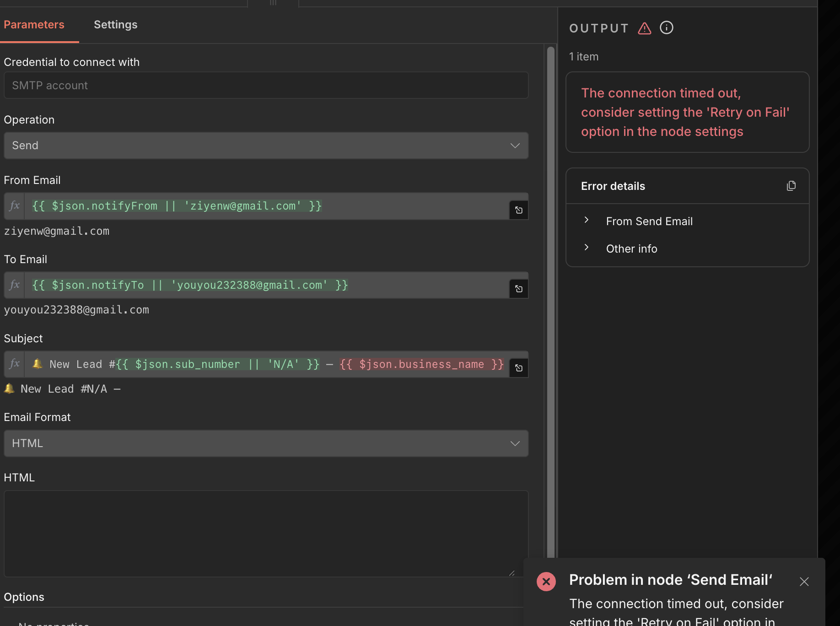Click the red error icon in notification
The image size is (840, 626).
pos(546,582)
